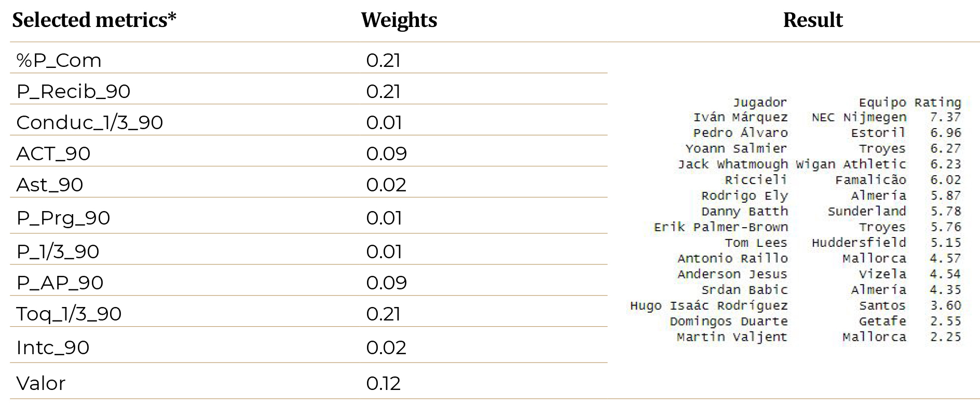980x405 pixels.
Task: Select Martin Valjent in results list
Action: [732, 337]
